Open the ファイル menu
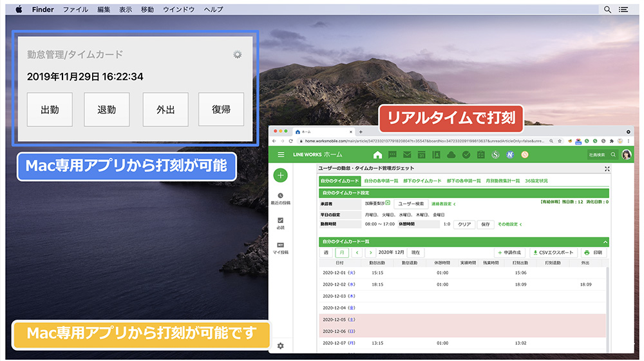The height and width of the screenshot is (361, 644). (75, 10)
